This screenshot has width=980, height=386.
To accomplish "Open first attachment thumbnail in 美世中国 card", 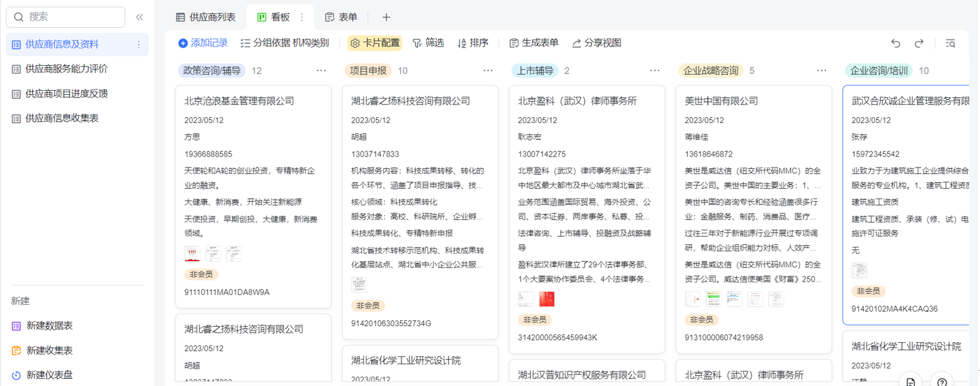I will click(x=692, y=299).
